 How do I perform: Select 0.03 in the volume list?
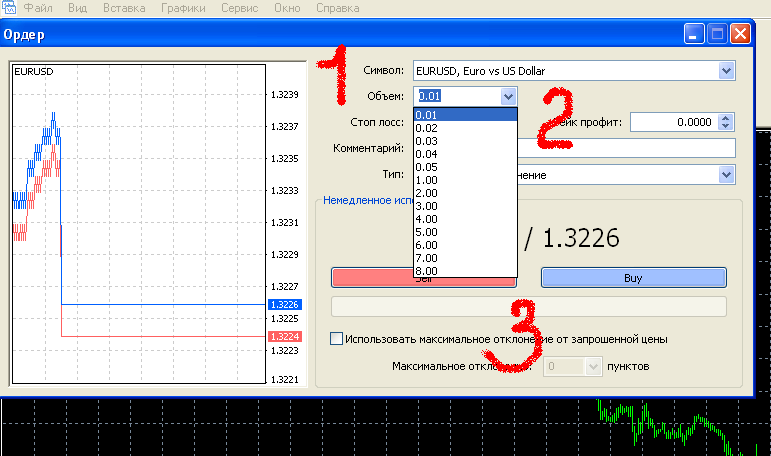pyautogui.click(x=465, y=141)
